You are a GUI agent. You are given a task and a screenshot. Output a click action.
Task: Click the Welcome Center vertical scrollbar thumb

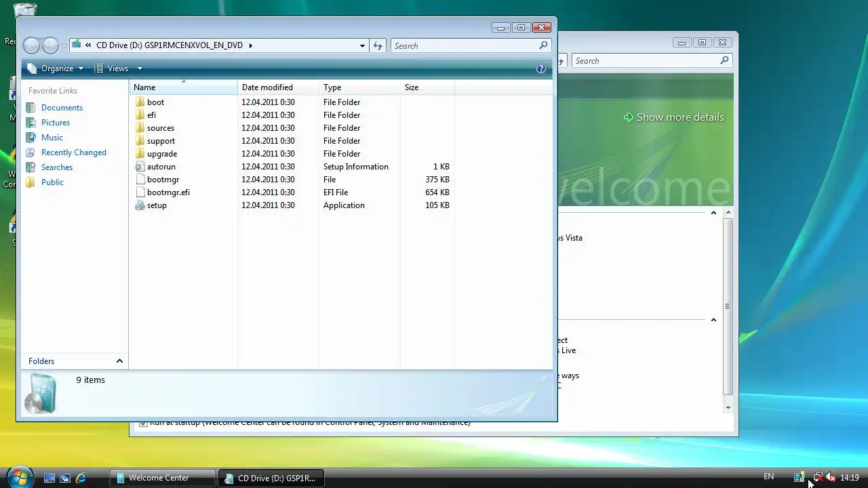point(728,306)
